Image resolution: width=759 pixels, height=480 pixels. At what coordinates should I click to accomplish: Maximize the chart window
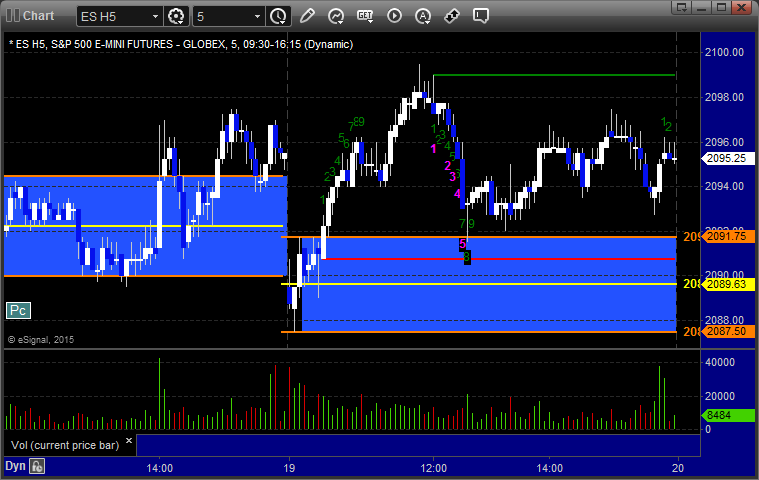[x=721, y=7]
